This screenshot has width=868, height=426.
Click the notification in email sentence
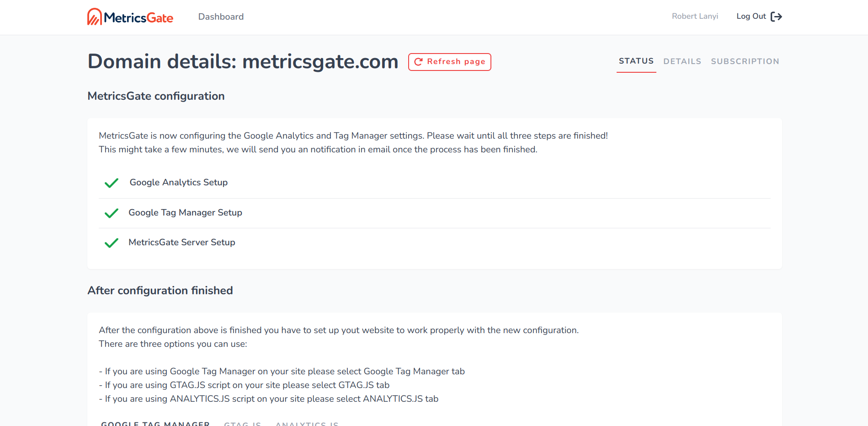318,150
